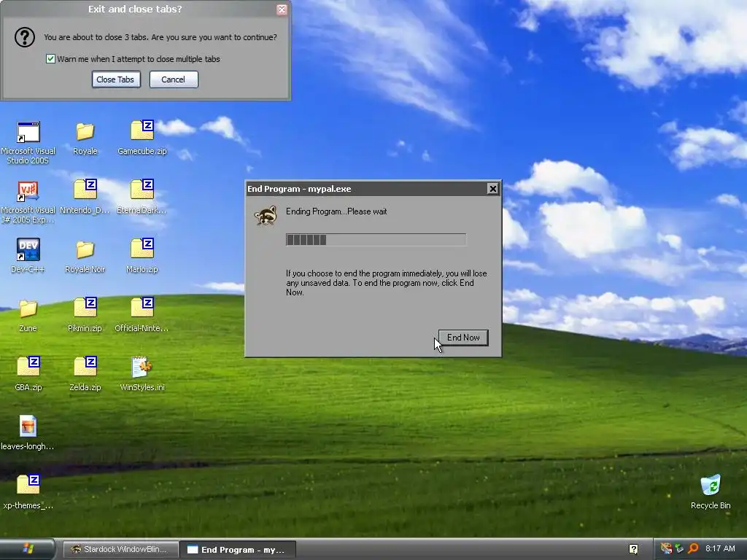Select the leaves-longh... file icon
The height and width of the screenshot is (560, 747).
click(28, 426)
